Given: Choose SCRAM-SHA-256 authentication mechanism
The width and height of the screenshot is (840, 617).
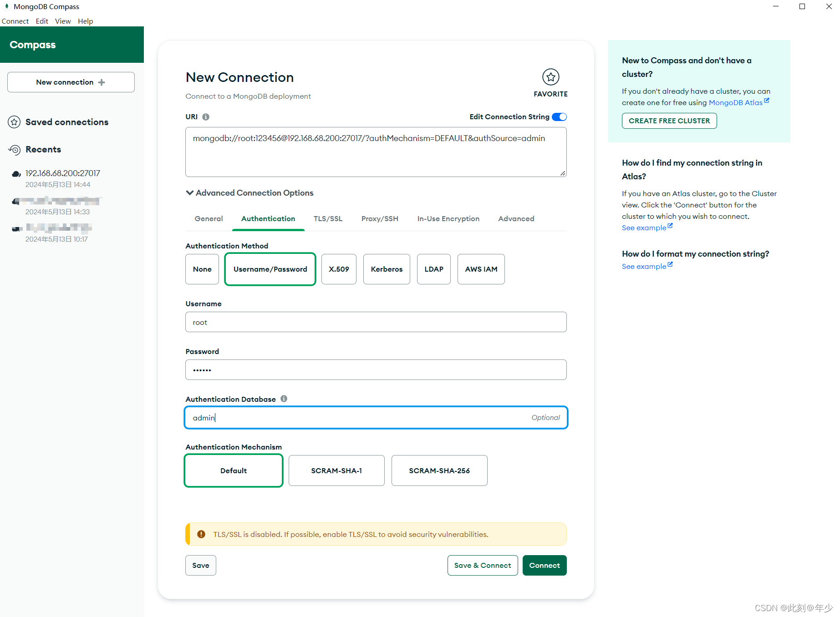Looking at the screenshot, I should (x=439, y=470).
